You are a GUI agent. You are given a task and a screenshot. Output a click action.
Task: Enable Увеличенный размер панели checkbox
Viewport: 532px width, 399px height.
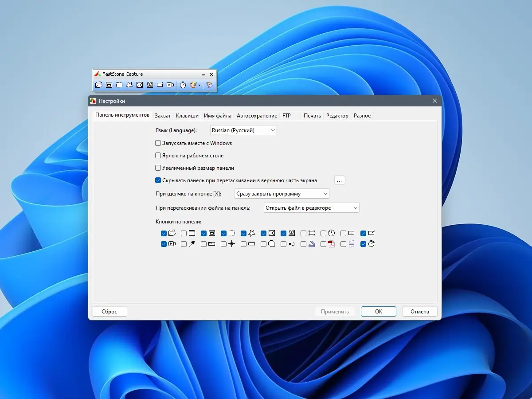coord(158,168)
